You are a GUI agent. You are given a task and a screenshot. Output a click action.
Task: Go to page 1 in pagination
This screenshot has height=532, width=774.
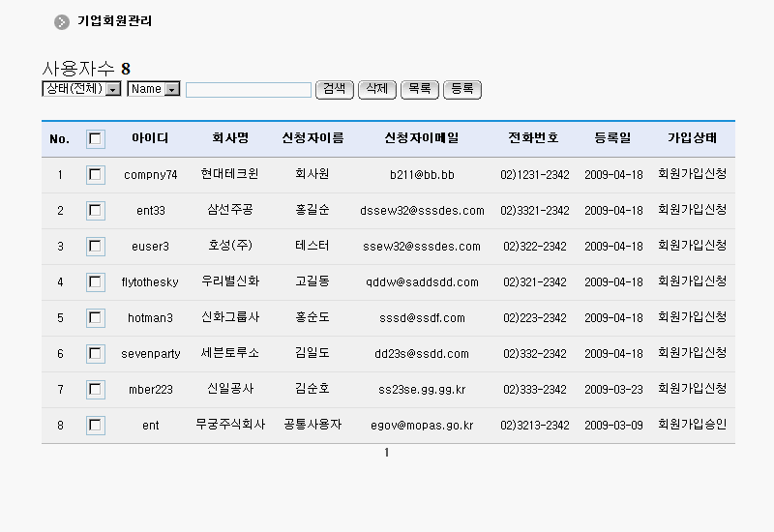387,453
